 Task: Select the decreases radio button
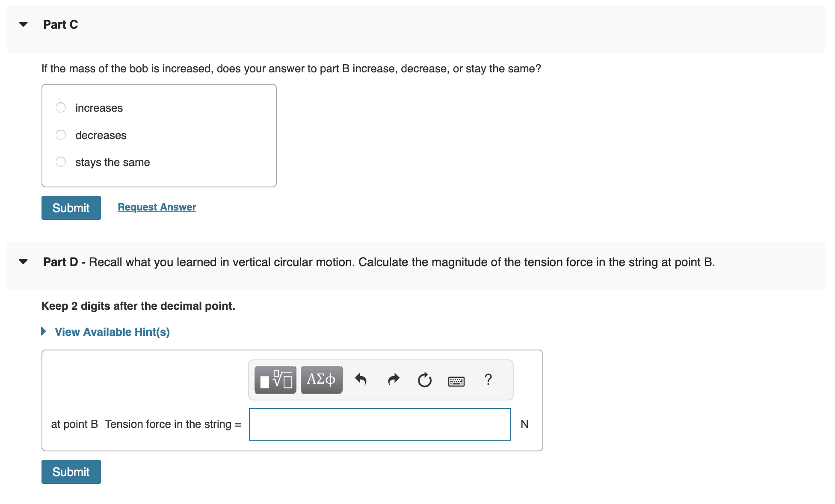[61, 135]
